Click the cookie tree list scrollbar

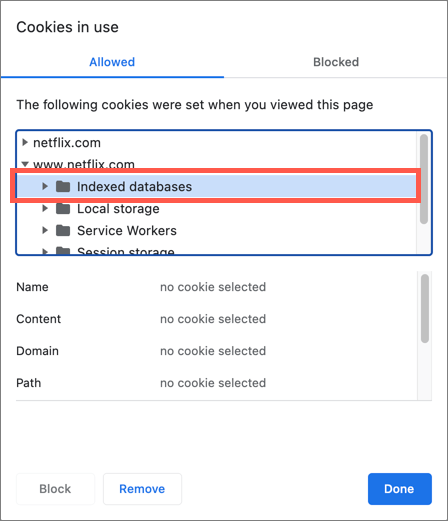[424, 179]
